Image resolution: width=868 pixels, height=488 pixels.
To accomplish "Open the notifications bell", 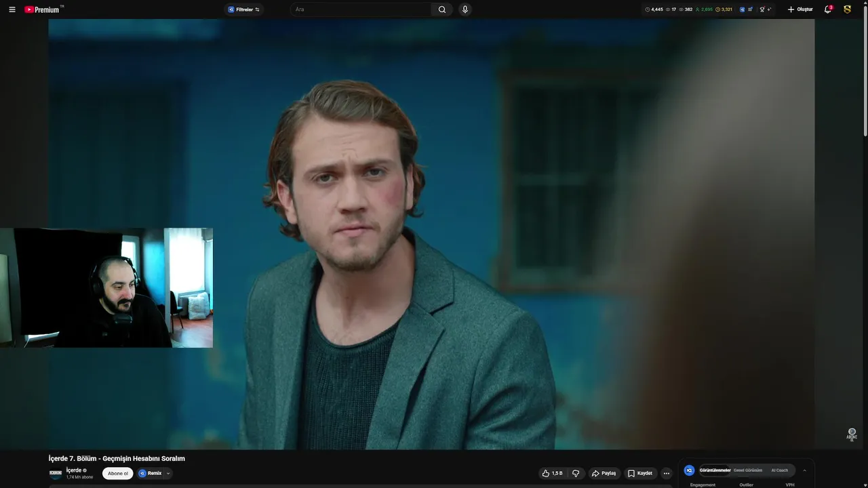I will 828,9.
